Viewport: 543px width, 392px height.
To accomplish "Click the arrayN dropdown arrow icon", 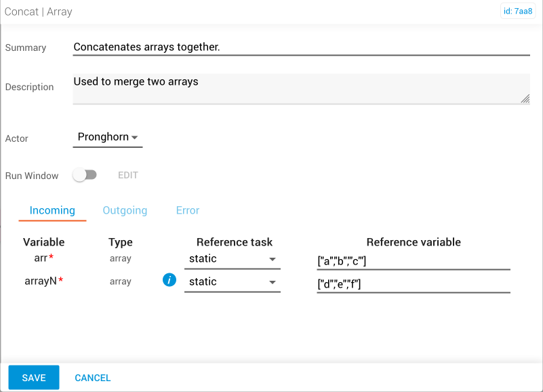I will (x=273, y=283).
